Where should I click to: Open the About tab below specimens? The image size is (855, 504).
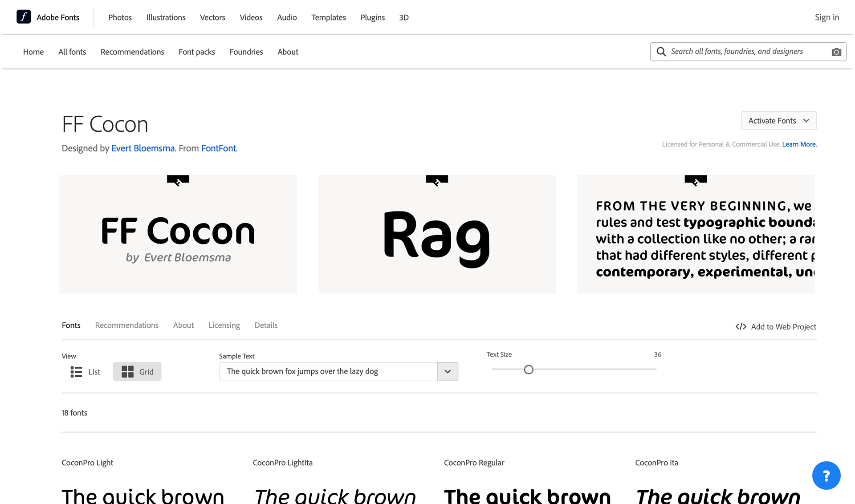[x=183, y=325]
